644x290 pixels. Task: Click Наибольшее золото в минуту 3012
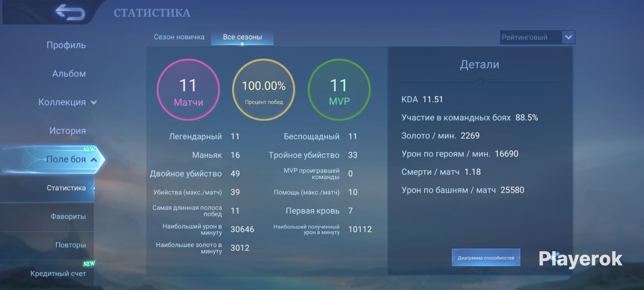(203, 248)
